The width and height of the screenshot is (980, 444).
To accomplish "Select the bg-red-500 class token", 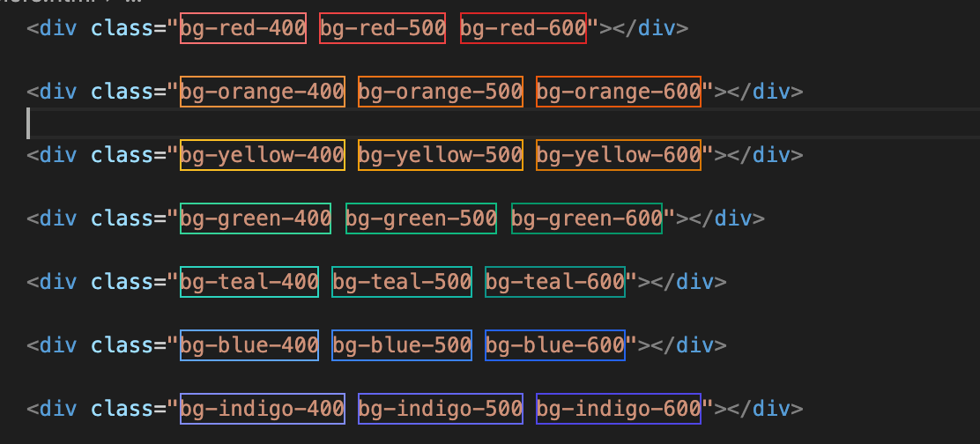I will (x=382, y=28).
